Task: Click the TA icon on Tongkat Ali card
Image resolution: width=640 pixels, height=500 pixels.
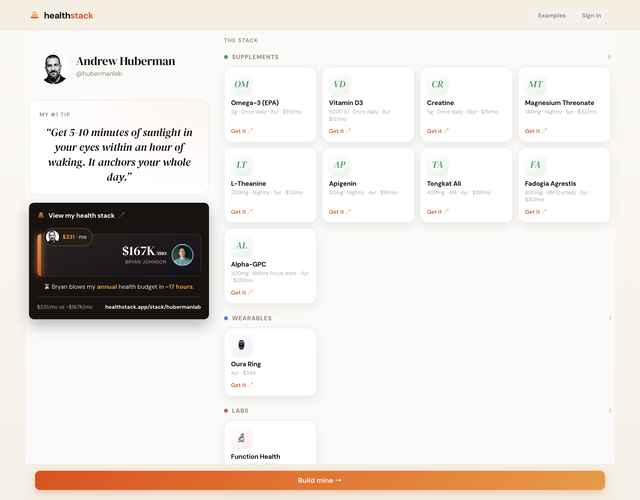Action: pyautogui.click(x=437, y=165)
